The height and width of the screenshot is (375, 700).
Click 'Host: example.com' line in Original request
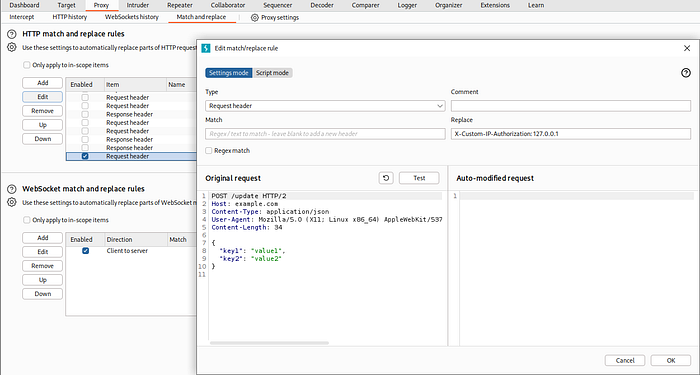(245, 204)
